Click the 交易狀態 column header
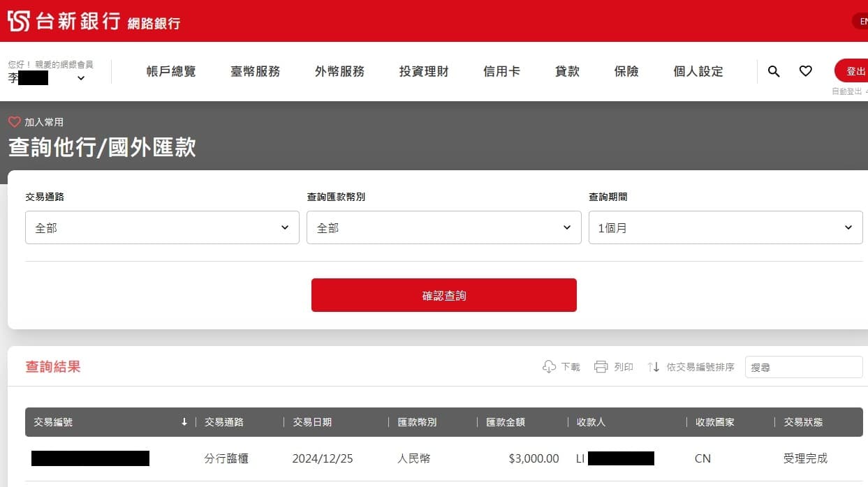Screen dimensions: 868x487 click(x=803, y=422)
